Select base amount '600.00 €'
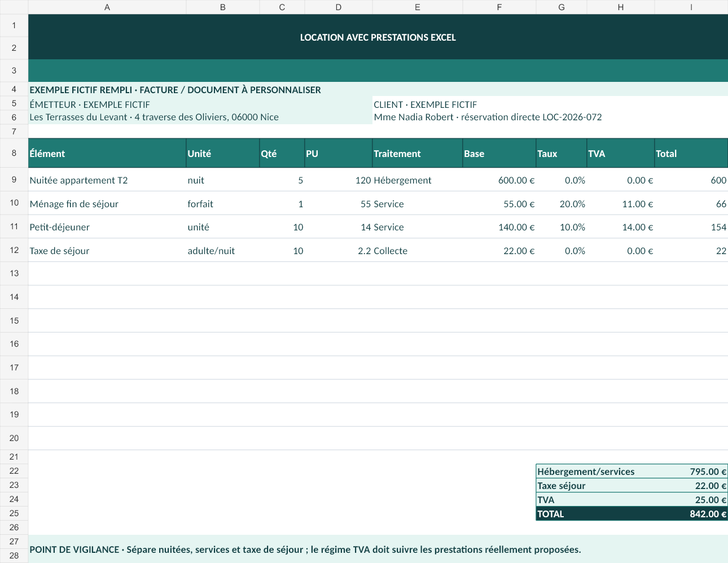The image size is (728, 563). 499,180
